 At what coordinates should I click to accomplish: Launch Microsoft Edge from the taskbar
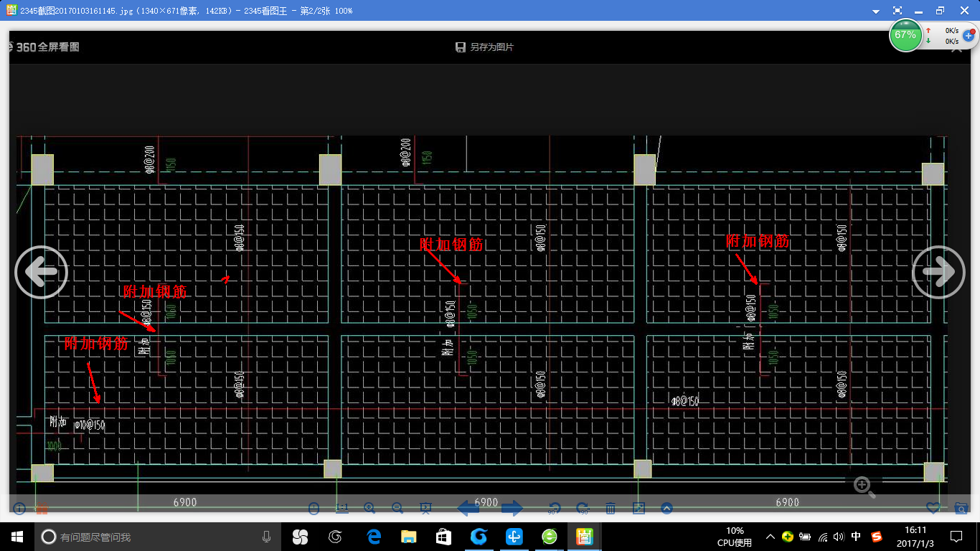click(x=373, y=537)
